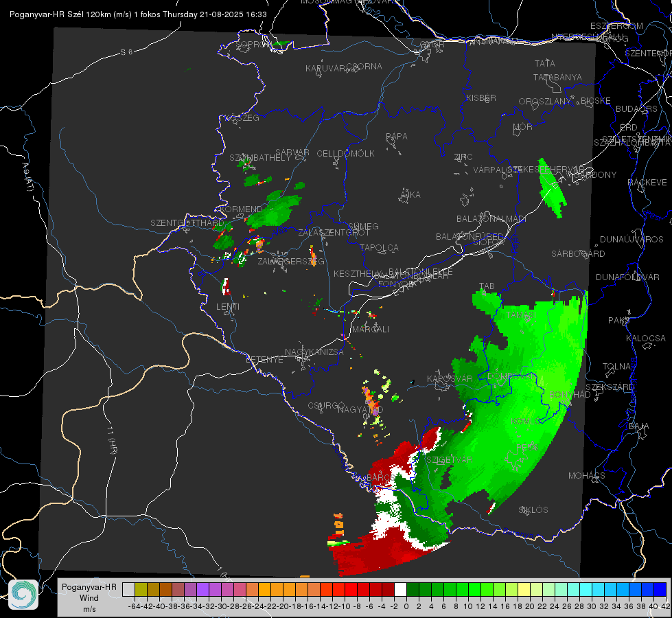Click the KORMEND city label
Screen dimensions: 672x618
pyautogui.click(x=240, y=209)
